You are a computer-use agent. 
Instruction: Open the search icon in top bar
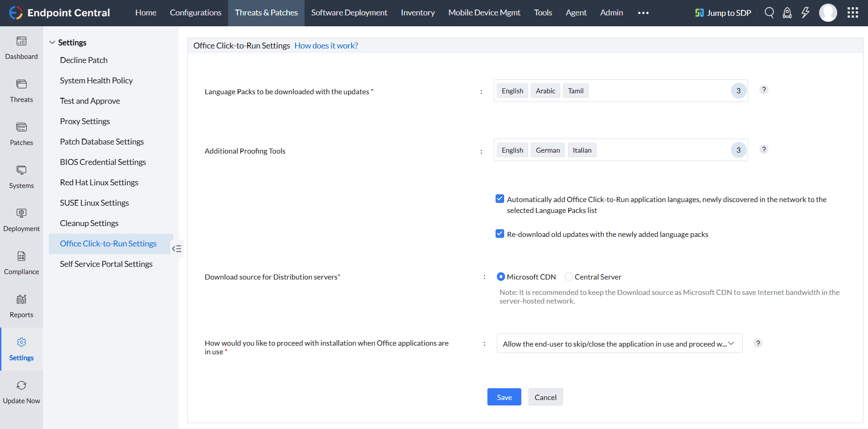pyautogui.click(x=769, y=13)
